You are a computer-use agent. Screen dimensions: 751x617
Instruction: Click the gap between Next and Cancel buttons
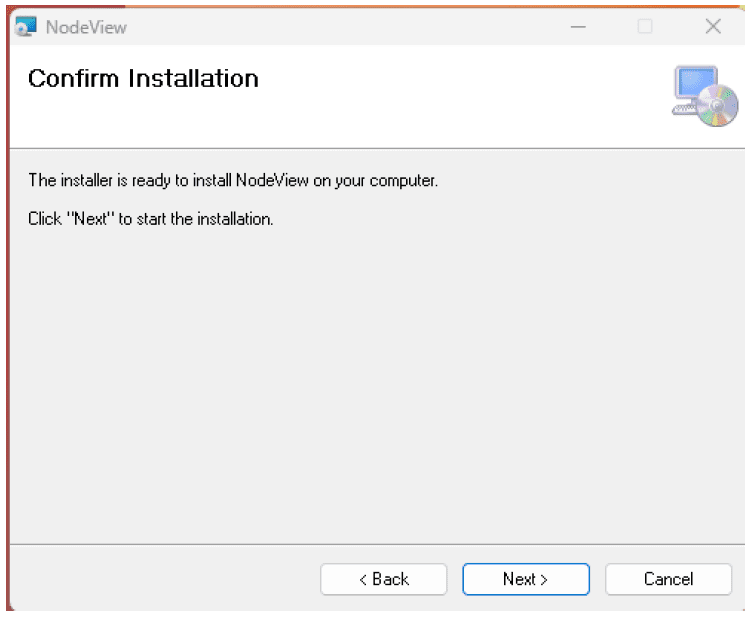tap(597, 579)
